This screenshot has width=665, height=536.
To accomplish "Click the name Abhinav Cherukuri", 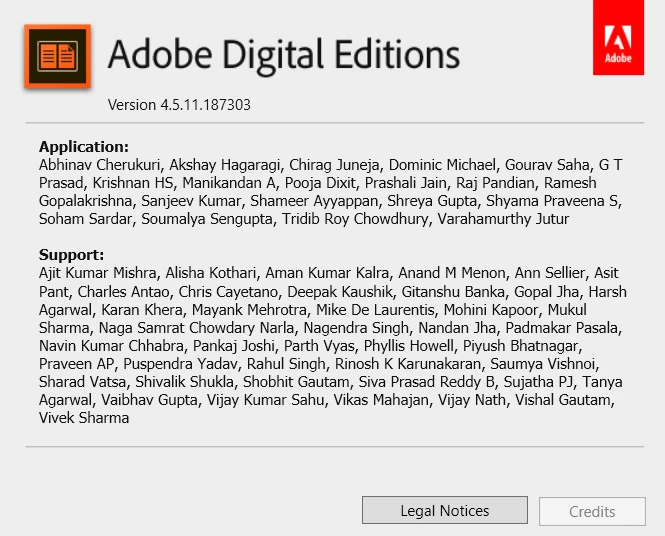I will (99, 165).
